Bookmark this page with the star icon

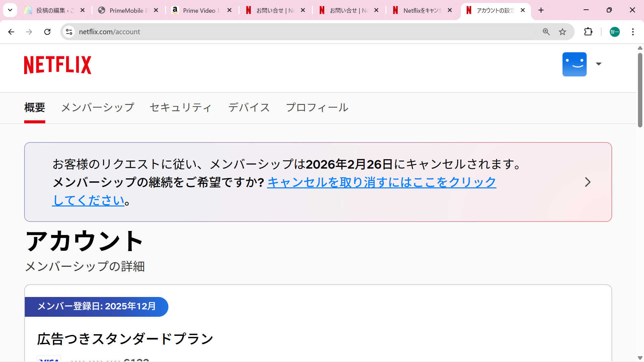tap(562, 32)
